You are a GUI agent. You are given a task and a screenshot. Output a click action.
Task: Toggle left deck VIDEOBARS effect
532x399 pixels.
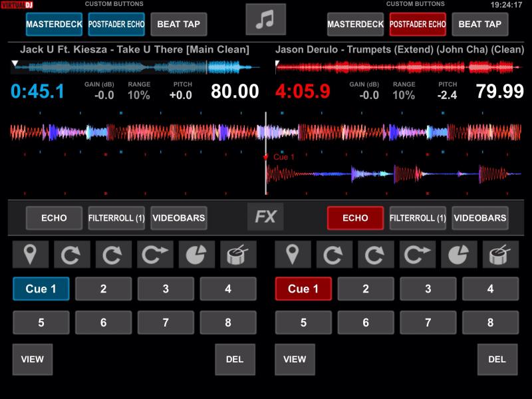179,218
